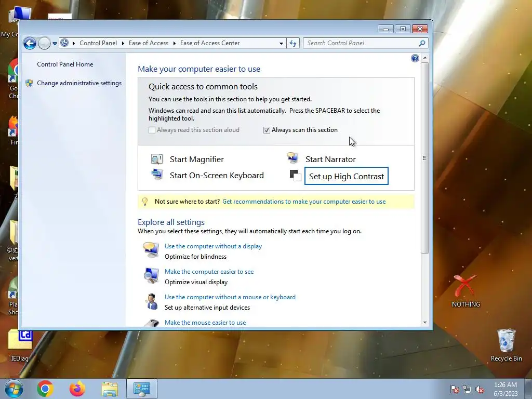The width and height of the screenshot is (532, 399).
Task: Click icon for without mouse or keyboard
Action: point(151,301)
